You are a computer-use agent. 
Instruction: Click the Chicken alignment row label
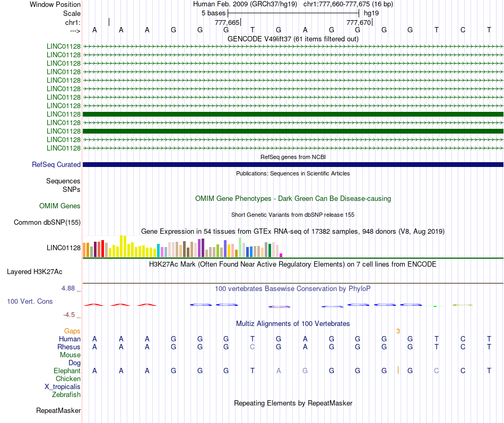68,378
